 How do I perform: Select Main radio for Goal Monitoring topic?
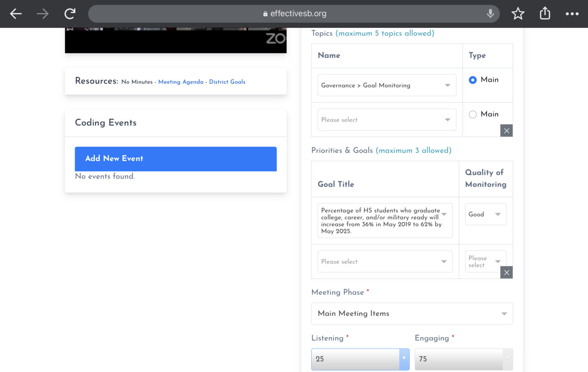[473, 80]
